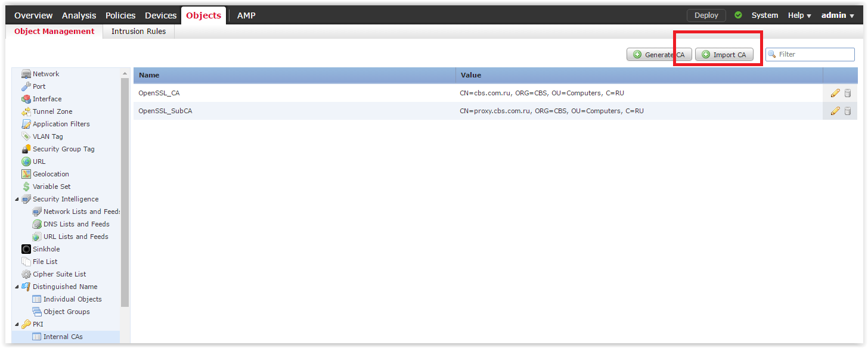868x348 pixels.
Task: Click the Object Groups icon
Action: (37, 312)
